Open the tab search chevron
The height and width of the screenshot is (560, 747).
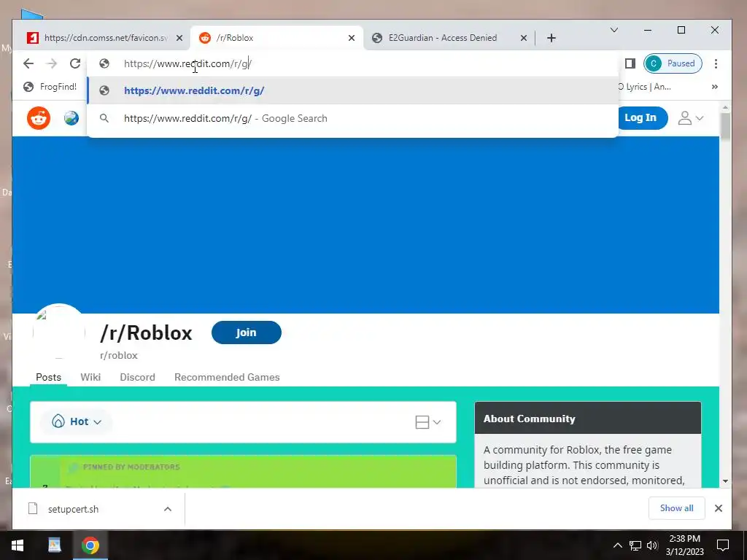coord(614,30)
